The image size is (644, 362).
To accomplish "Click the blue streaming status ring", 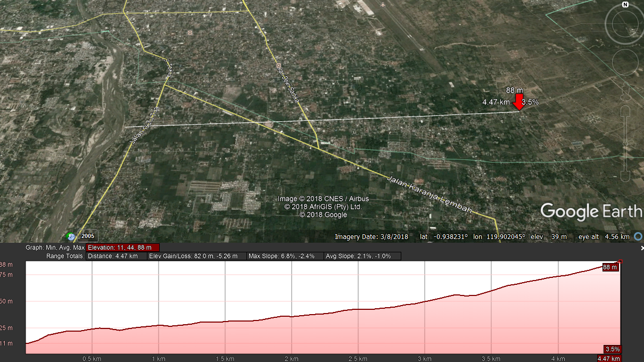I will 638,236.
